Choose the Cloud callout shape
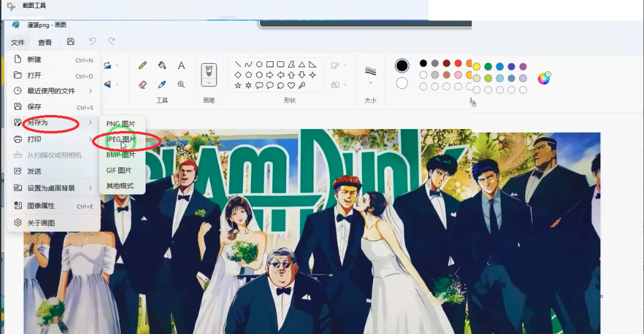Image resolution: width=644 pixels, height=334 pixels. (280, 86)
